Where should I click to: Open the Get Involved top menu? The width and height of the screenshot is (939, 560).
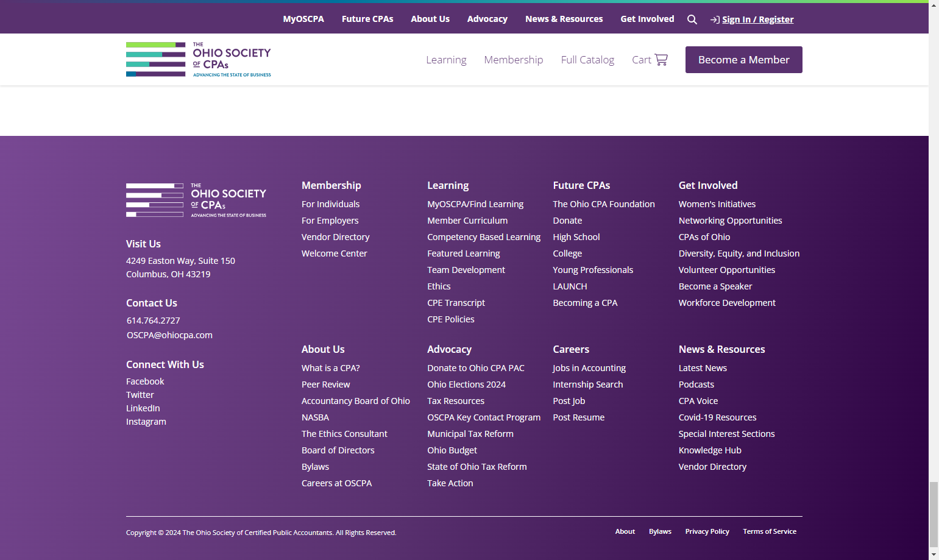tap(647, 19)
